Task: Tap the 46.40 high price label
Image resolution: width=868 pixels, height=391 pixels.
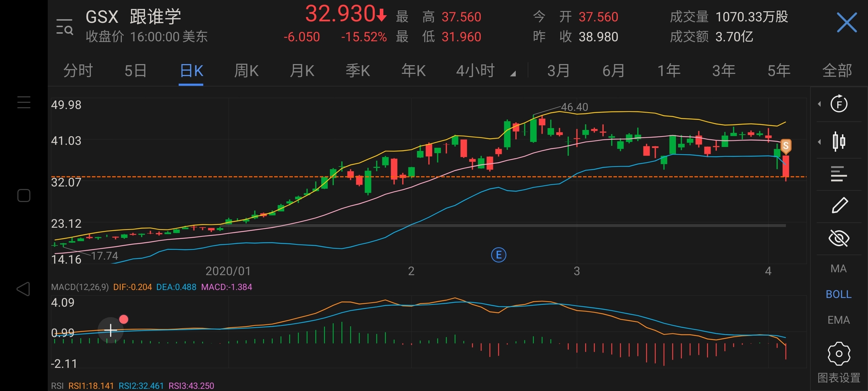Action: (574, 107)
